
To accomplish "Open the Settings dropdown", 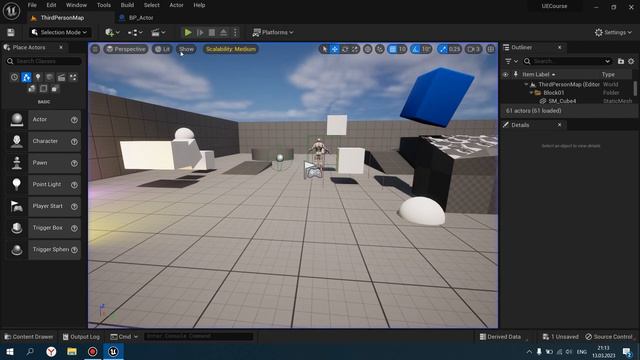I will [613, 32].
